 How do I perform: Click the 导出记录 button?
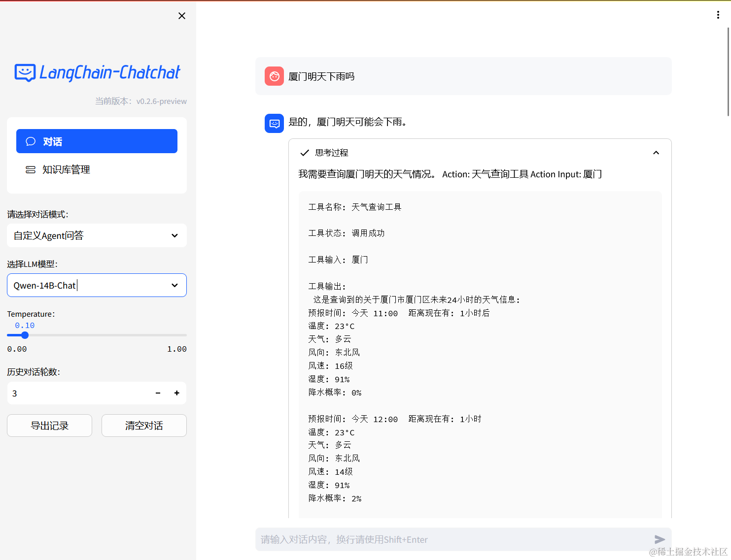tap(49, 426)
